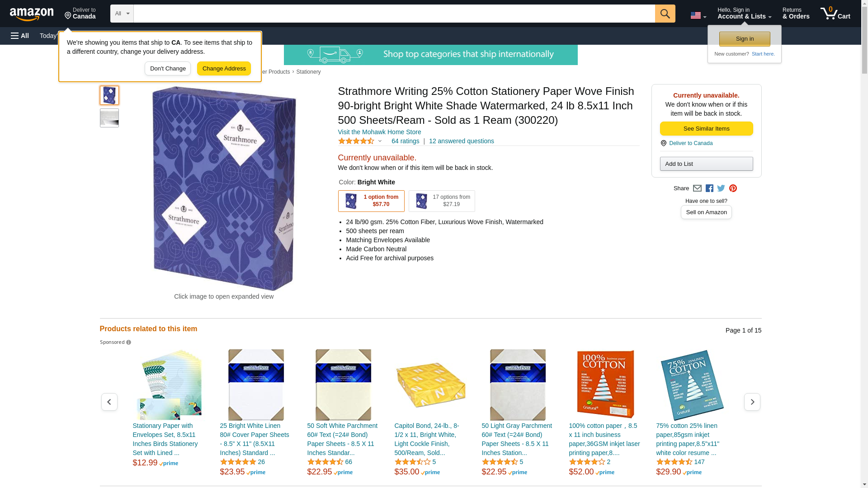The height and width of the screenshot is (488, 868).
Task: Expand the All search category dropdown
Action: tap(122, 14)
